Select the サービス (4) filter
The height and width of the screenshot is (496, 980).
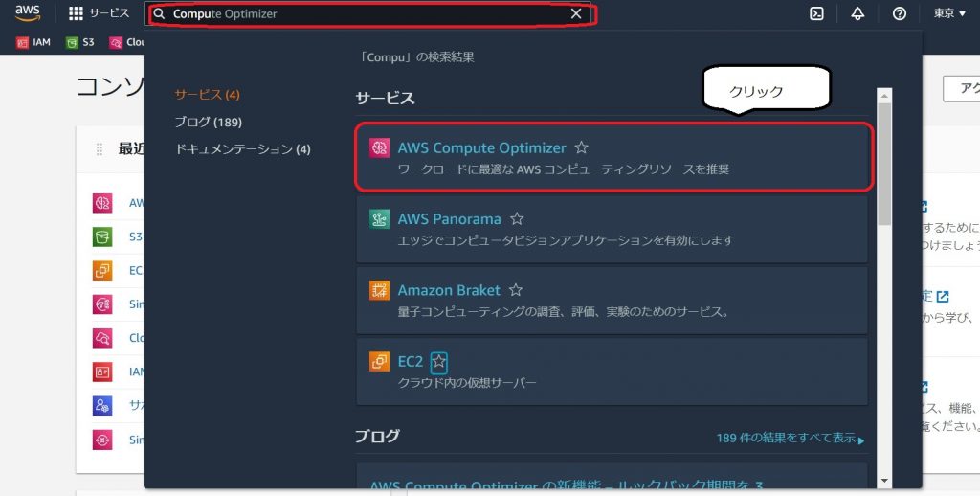207,95
